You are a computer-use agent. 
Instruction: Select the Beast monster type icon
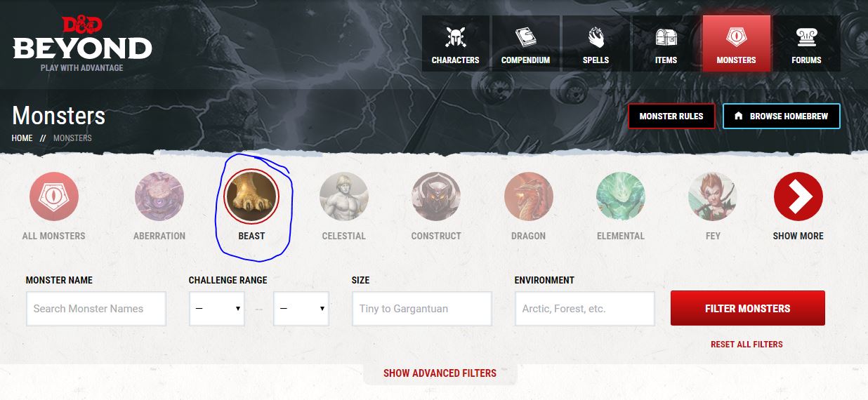251,196
